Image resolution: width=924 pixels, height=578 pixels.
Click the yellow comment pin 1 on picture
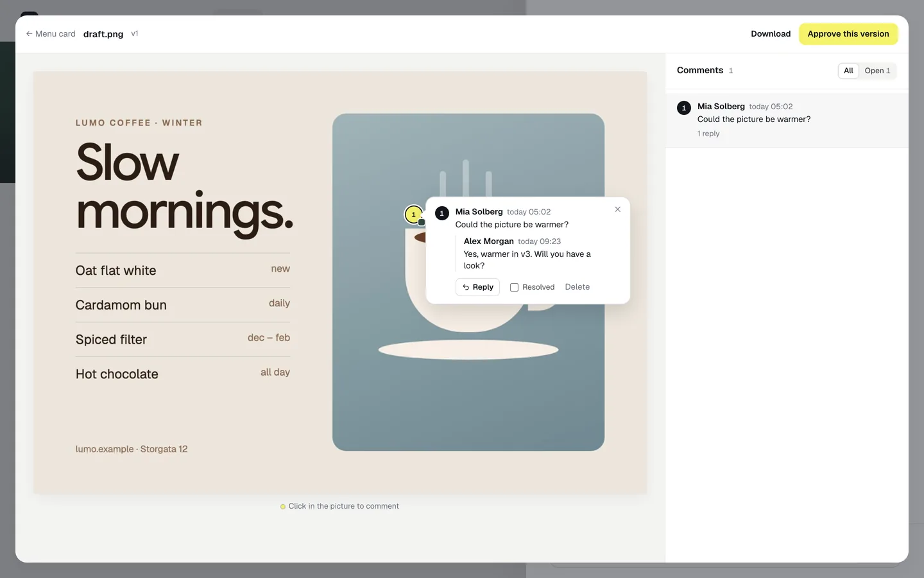point(414,215)
